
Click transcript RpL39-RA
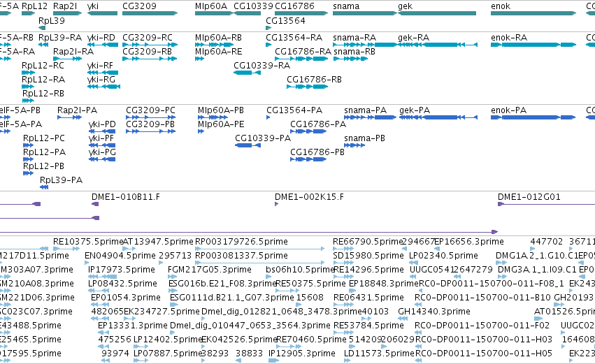click(60, 38)
